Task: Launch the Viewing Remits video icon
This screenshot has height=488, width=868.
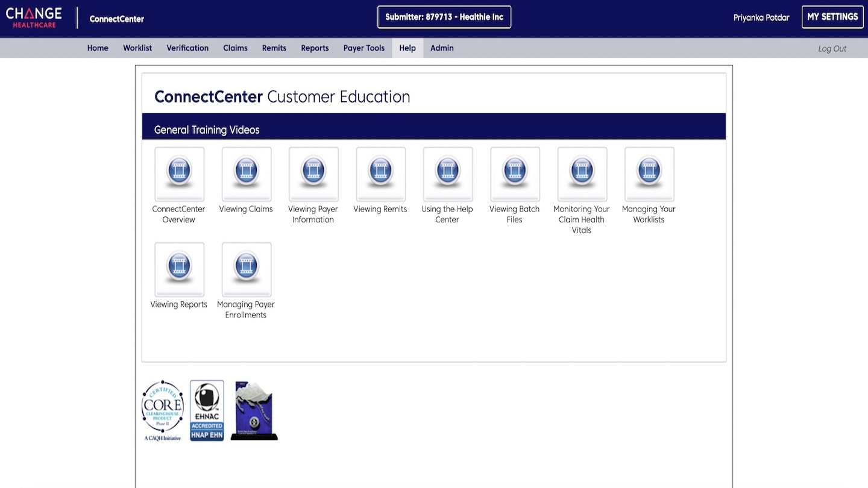Action: coord(381,174)
